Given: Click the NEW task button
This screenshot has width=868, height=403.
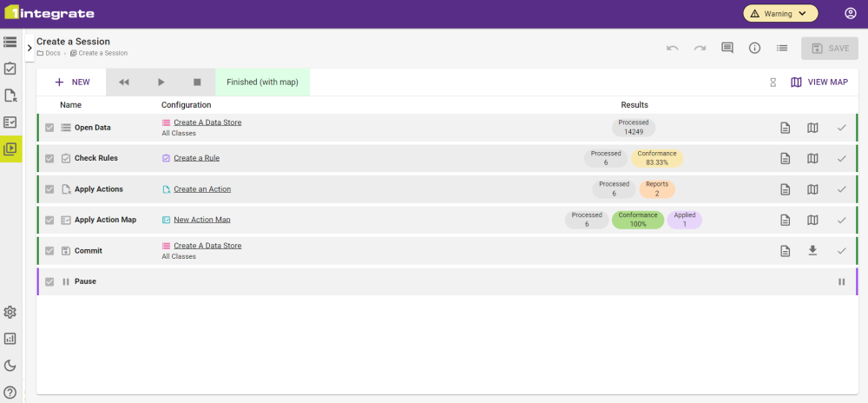Looking at the screenshot, I should click(x=72, y=83).
